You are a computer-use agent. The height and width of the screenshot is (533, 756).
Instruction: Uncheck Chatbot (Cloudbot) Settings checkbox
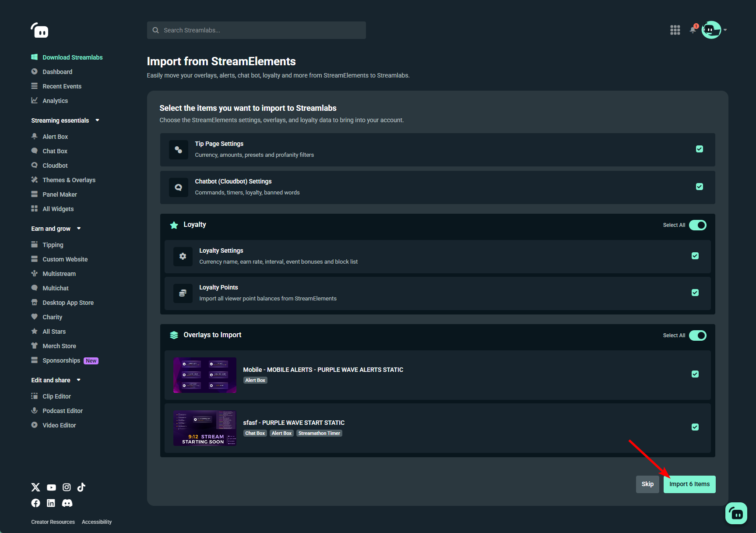point(700,187)
